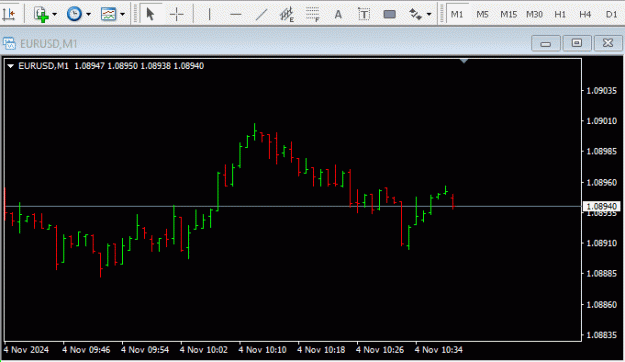Switch to the H1 timeframe
The height and width of the screenshot is (362, 625).
[x=560, y=14]
